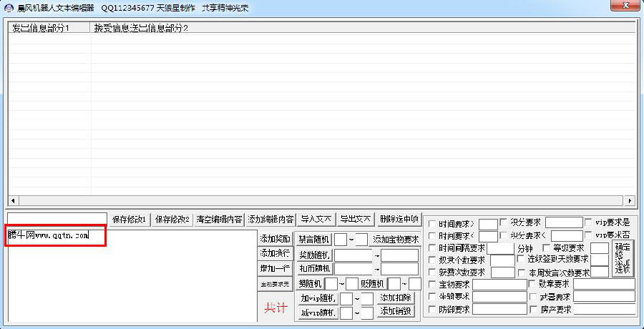Click the 添加奖励 button

pos(275,239)
